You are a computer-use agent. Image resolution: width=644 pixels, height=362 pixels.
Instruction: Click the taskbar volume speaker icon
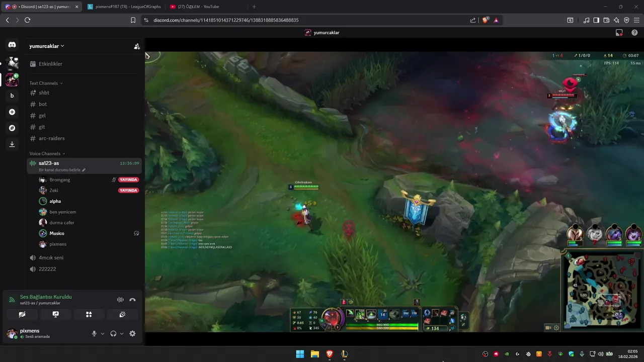tap(600, 354)
